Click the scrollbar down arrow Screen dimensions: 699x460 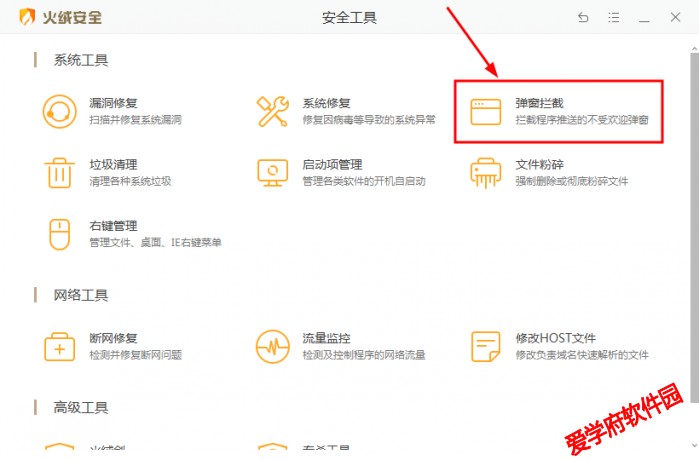coord(695,445)
